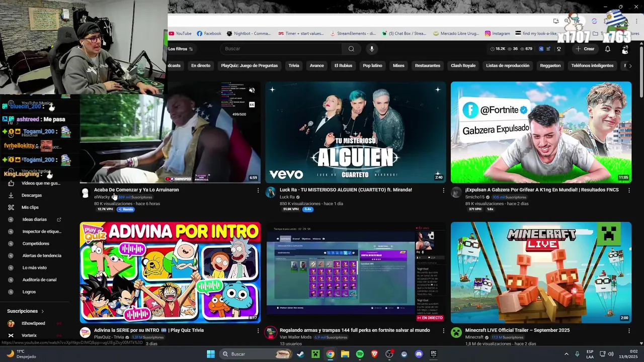Viewport: 644px width, 362px height.
Task: Open the account avatar menu
Action: click(625, 49)
